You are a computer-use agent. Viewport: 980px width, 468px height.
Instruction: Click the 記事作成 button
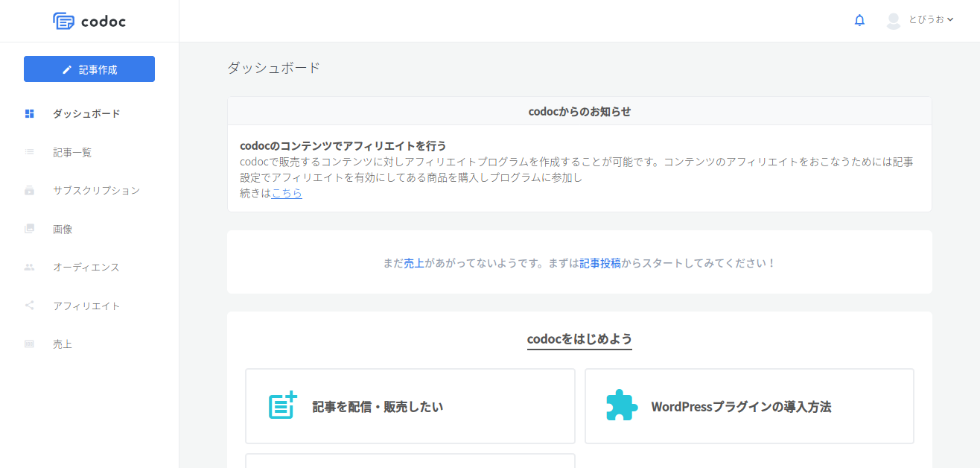click(89, 69)
